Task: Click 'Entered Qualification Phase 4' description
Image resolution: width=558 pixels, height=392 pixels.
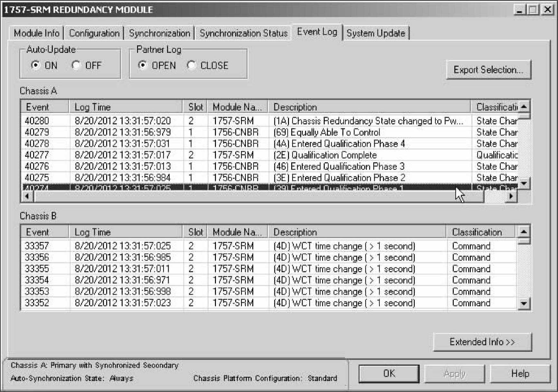Action: 339,144
